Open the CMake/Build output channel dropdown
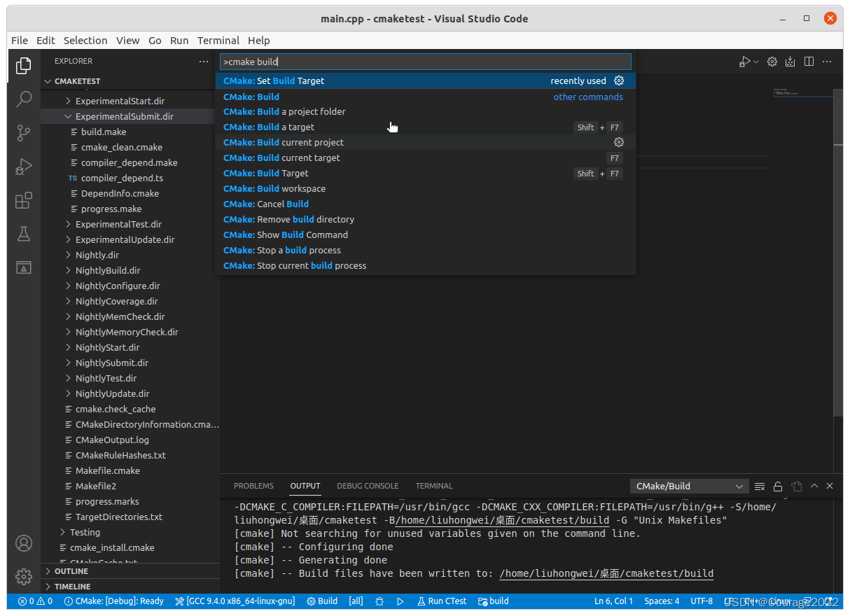Image resolution: width=850 pixels, height=616 pixels. 689,486
